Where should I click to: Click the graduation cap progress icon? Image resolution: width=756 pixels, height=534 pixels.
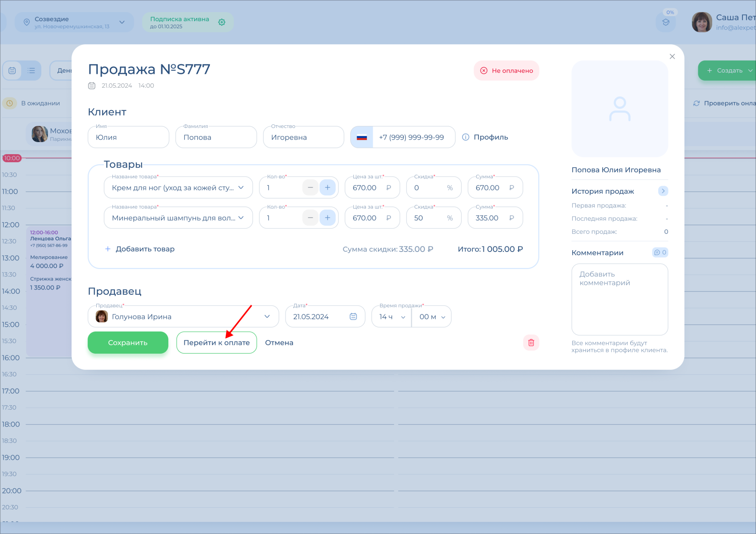tap(666, 22)
